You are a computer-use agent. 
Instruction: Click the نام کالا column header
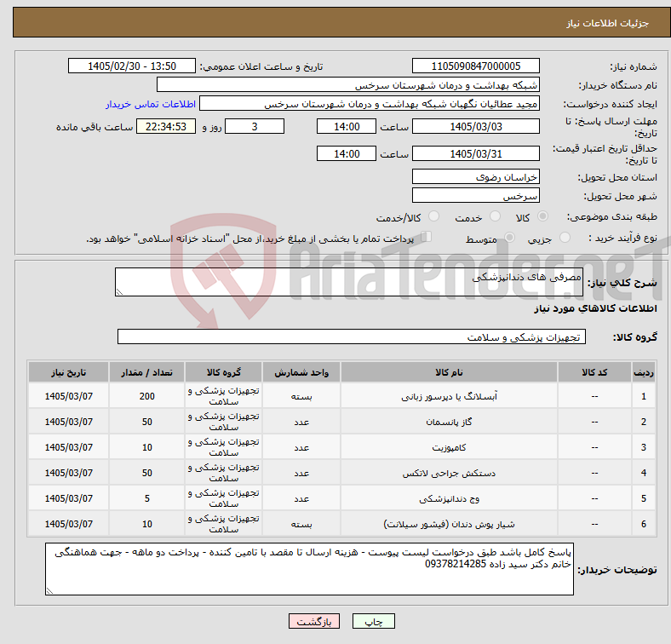449,372
